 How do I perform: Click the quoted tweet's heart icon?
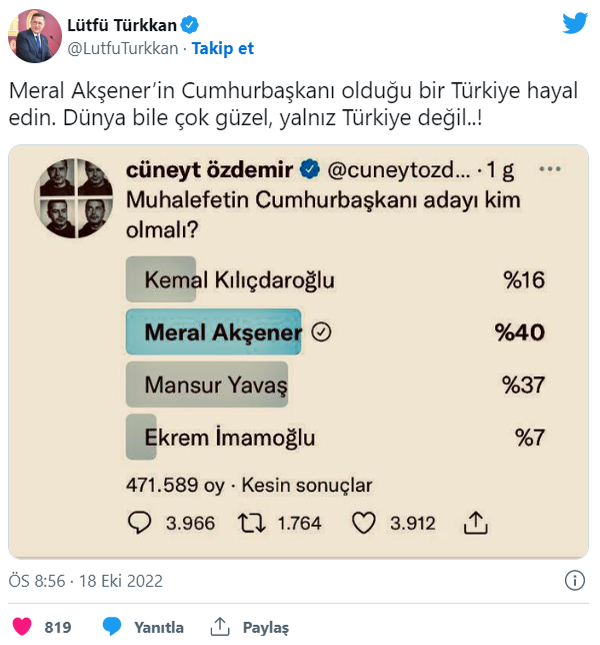click(x=364, y=522)
